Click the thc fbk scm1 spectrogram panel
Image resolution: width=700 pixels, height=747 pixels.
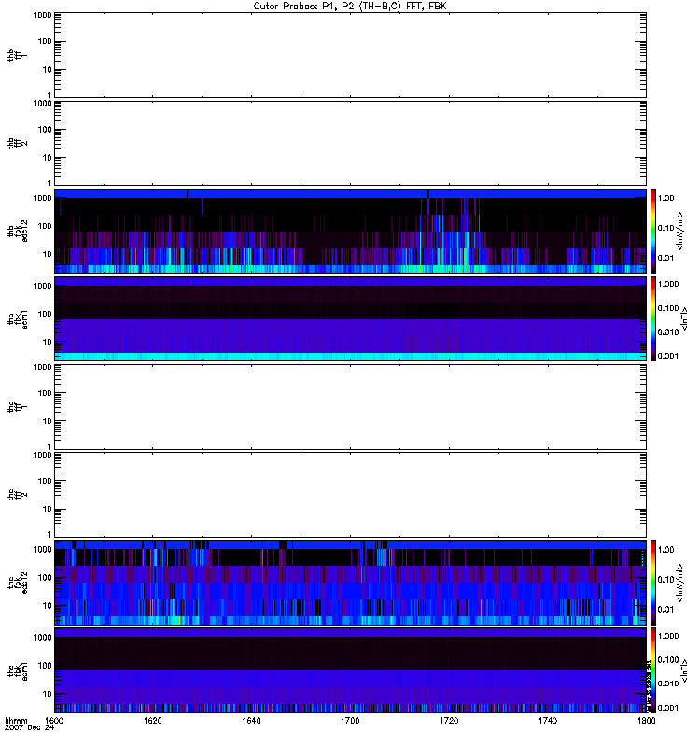tap(350, 670)
